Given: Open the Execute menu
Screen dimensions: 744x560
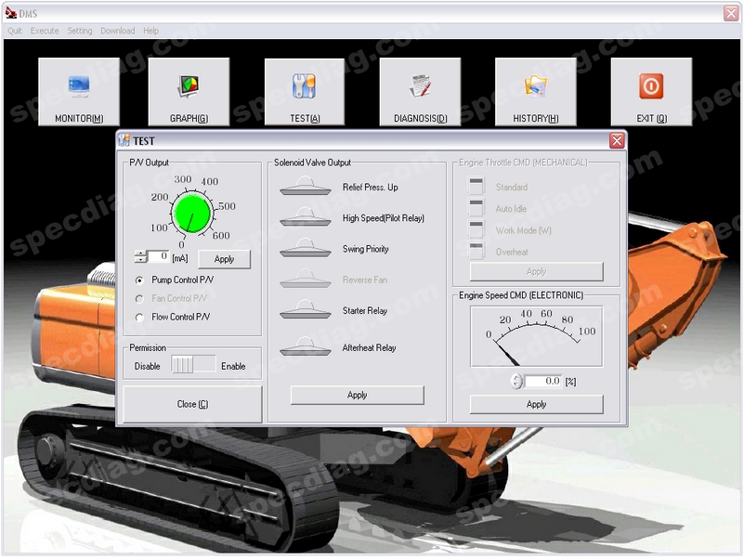Looking at the screenshot, I should (44, 30).
